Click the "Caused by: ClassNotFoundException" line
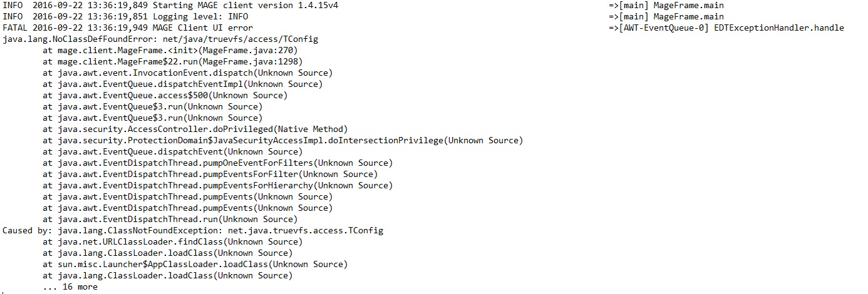 point(193,231)
